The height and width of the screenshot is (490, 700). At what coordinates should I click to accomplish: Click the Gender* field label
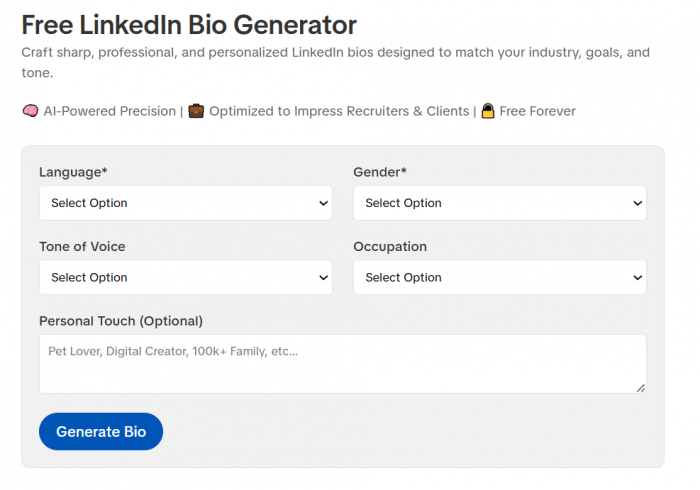pyautogui.click(x=380, y=172)
